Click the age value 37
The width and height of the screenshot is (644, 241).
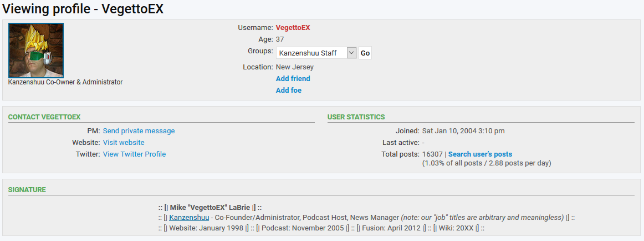coord(280,39)
